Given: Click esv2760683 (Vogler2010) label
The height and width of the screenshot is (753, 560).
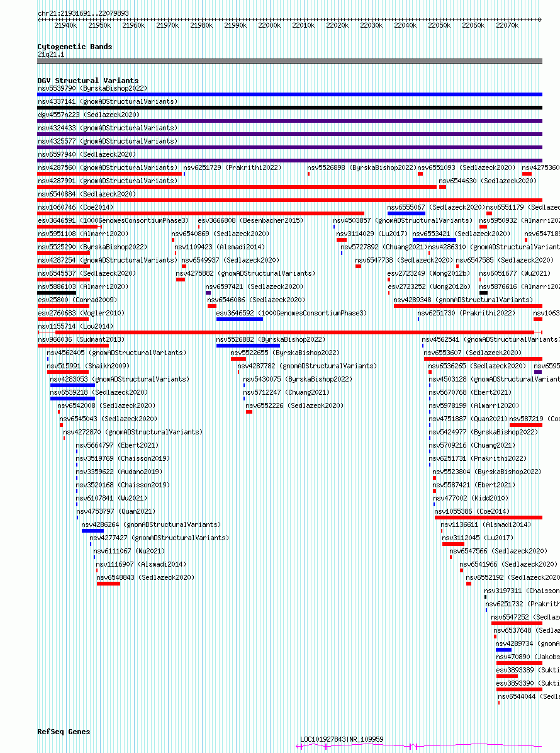Looking at the screenshot, I should coord(81,313).
